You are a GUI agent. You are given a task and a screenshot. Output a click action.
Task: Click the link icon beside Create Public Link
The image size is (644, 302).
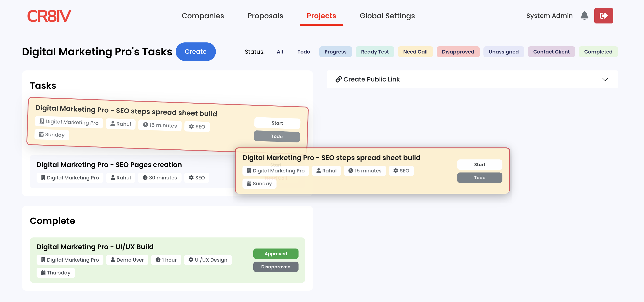click(x=338, y=79)
